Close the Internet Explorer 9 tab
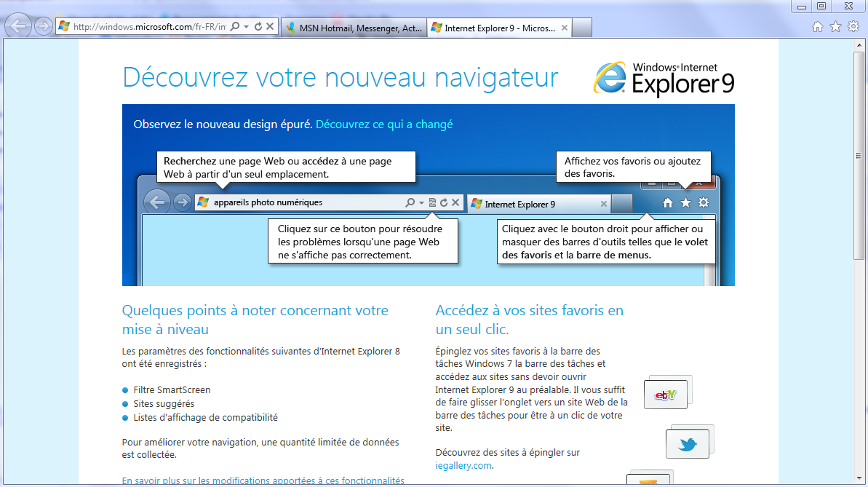The image size is (868, 487). 564,28
